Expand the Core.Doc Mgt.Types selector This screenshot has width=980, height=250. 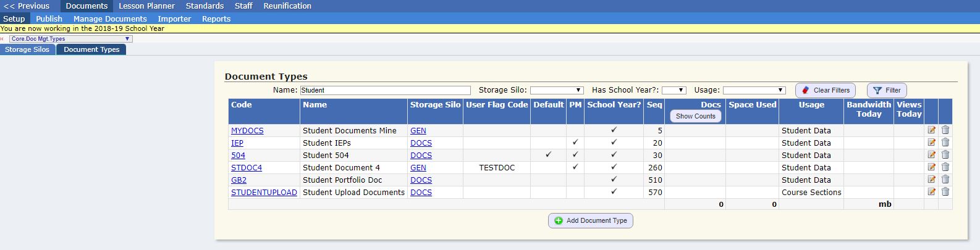pos(71,39)
